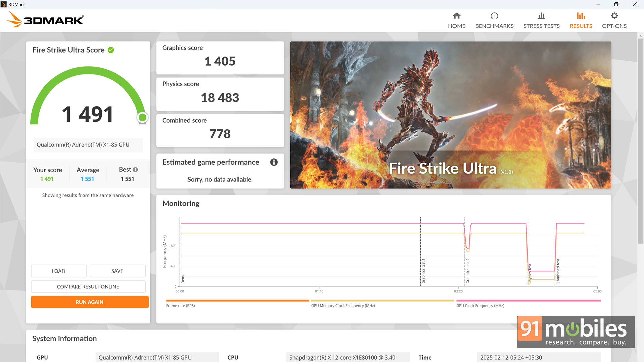The width and height of the screenshot is (644, 362).
Task: Click the info icon beside Estimated game performance
Action: [x=274, y=162]
